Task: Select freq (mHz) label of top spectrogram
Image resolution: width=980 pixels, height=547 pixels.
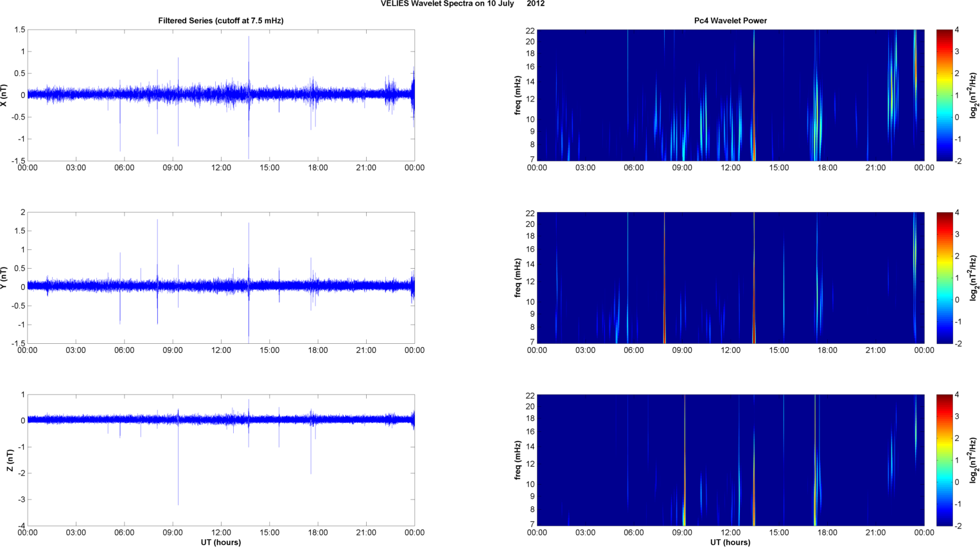Action: coord(518,95)
